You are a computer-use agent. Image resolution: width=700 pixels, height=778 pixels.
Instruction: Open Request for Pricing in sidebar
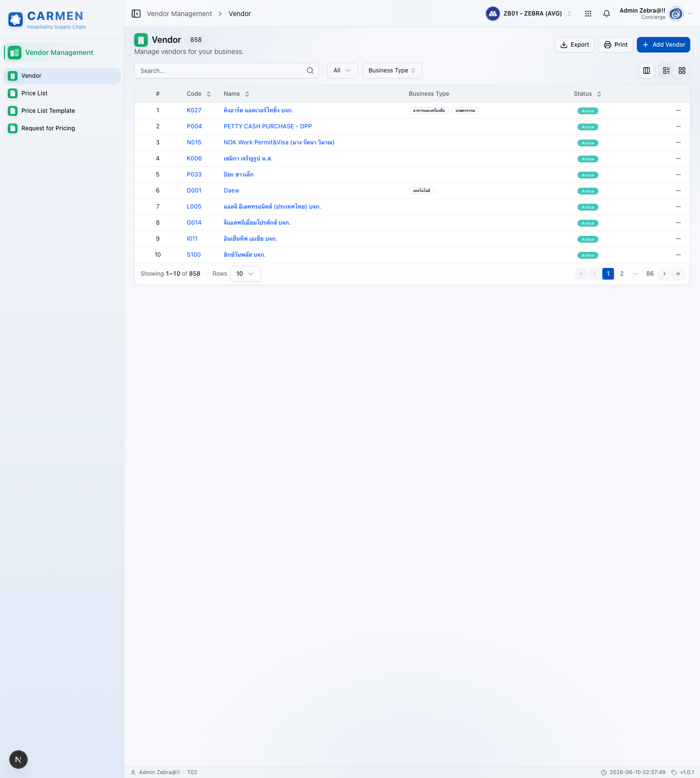coord(62,128)
